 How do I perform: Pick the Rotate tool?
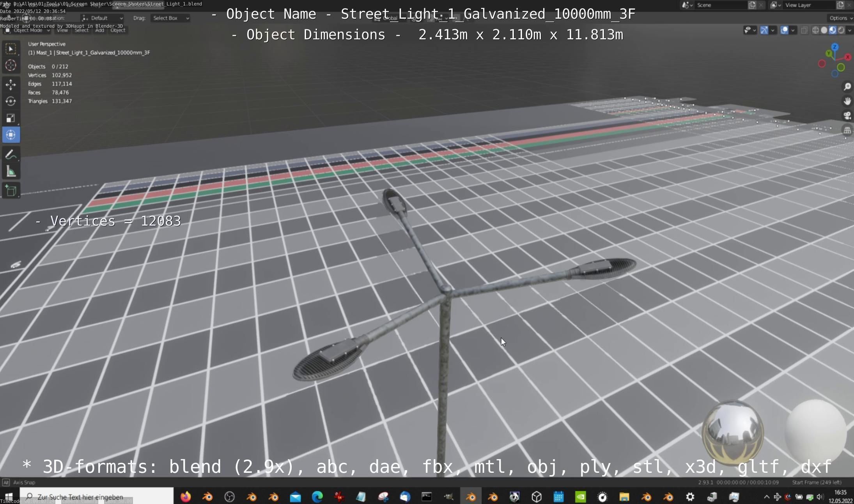(x=11, y=101)
